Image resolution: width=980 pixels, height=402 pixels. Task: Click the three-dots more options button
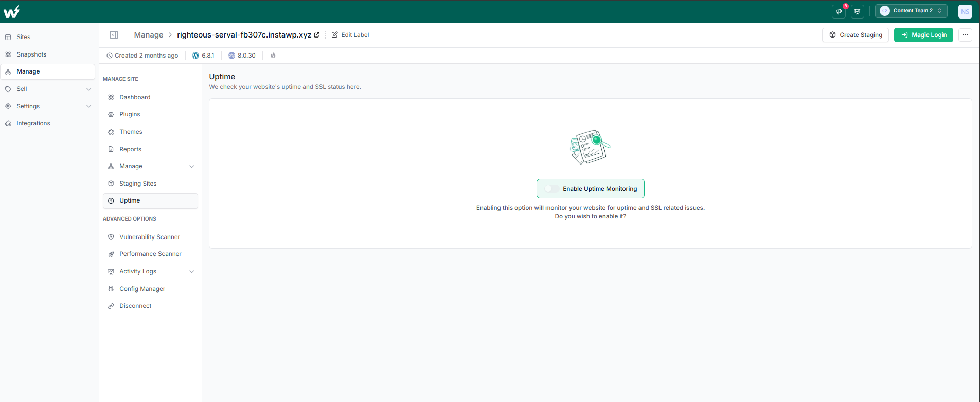pyautogui.click(x=965, y=35)
